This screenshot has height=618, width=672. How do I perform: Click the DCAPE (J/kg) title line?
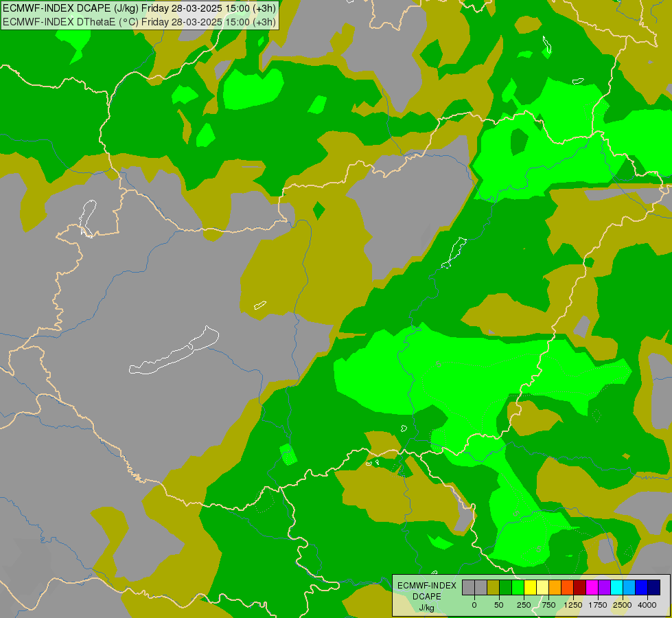pos(139,8)
